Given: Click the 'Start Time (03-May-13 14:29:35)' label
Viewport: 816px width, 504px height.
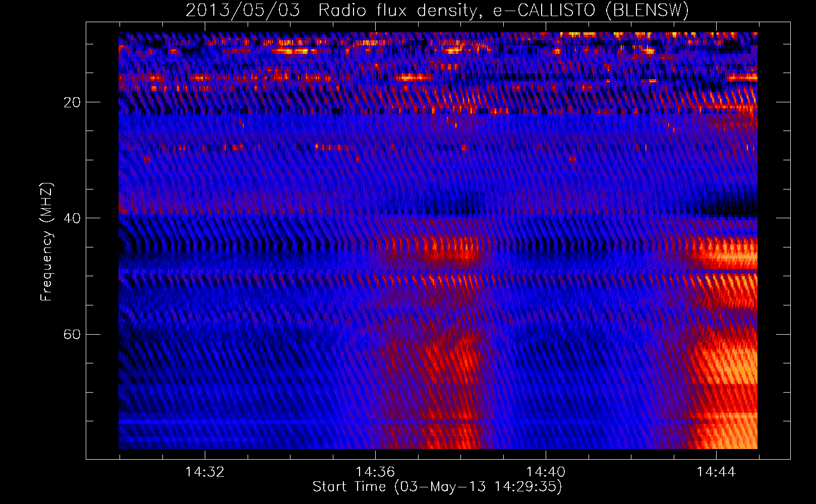Looking at the screenshot, I should click(437, 487).
